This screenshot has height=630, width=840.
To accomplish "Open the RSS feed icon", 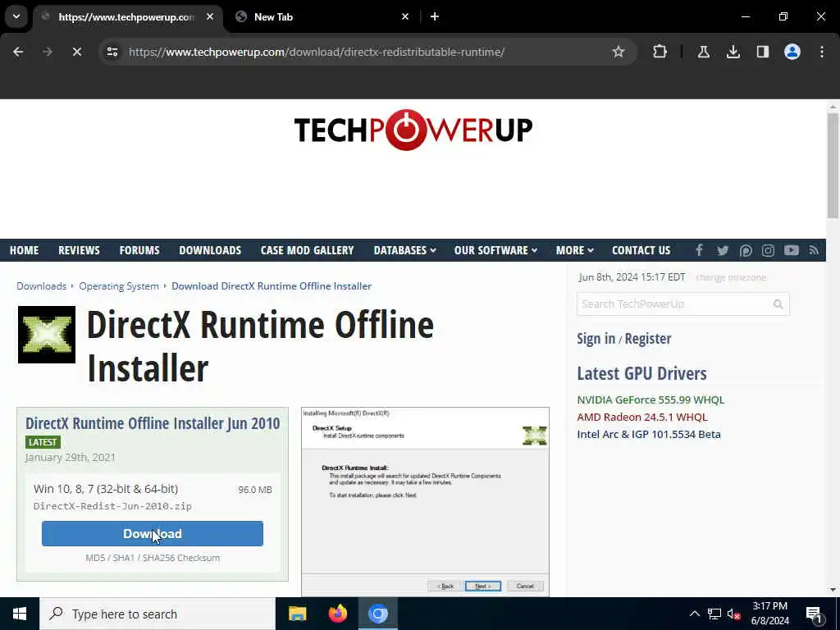I will [x=814, y=250].
